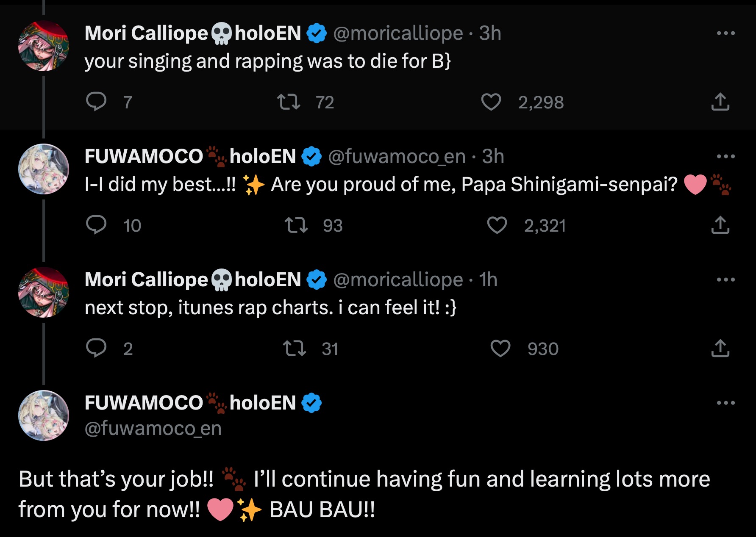Open more options on first Calliope tweet
This screenshot has height=537, width=756.
(x=725, y=33)
